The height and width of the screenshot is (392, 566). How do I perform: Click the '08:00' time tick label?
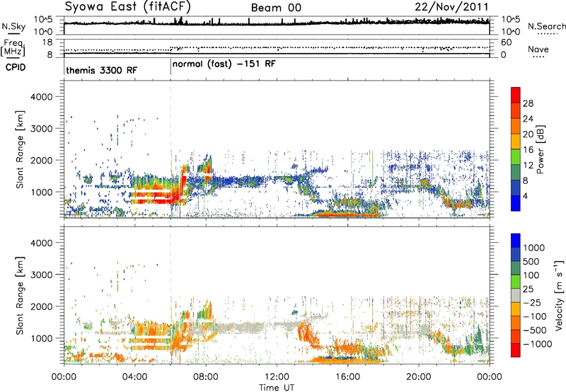coord(206,377)
